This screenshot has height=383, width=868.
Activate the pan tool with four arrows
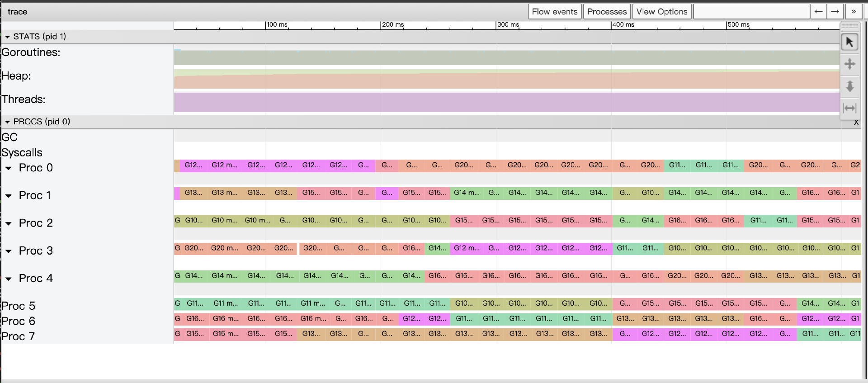click(x=849, y=64)
